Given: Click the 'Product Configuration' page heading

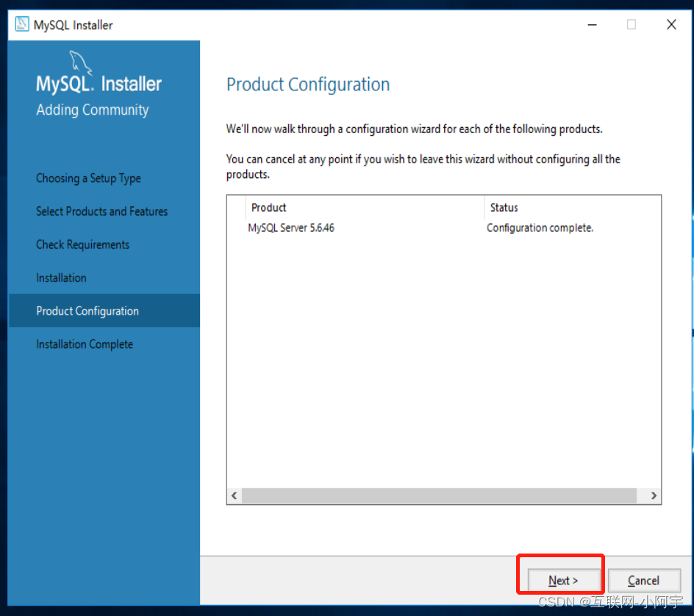Looking at the screenshot, I should click(307, 85).
